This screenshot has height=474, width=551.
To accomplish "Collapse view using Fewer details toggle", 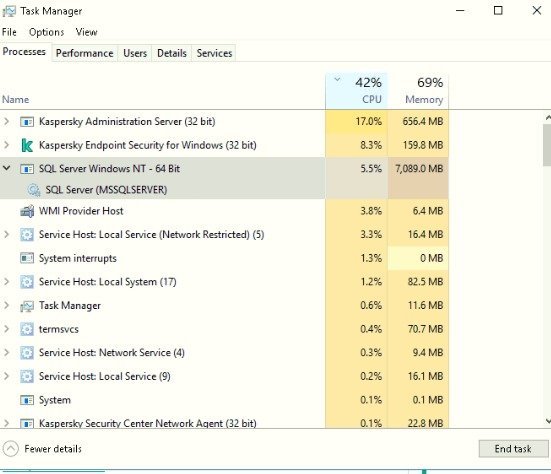I will [x=42, y=449].
